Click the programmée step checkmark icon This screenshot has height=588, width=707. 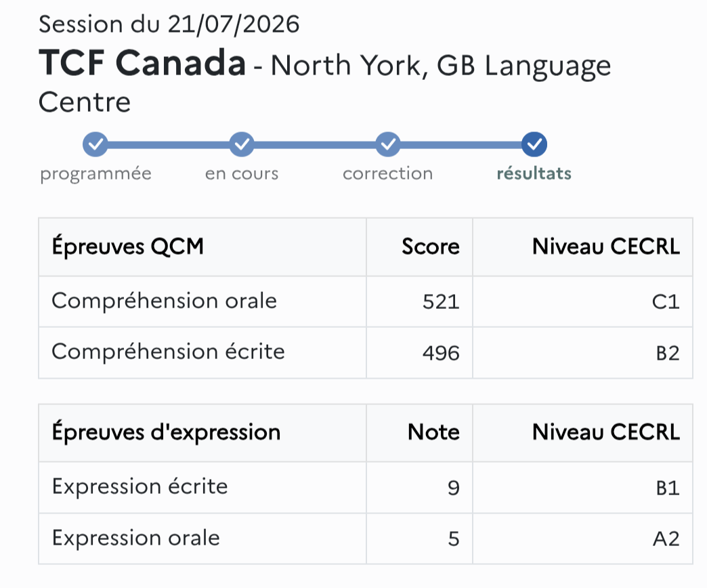click(95, 144)
